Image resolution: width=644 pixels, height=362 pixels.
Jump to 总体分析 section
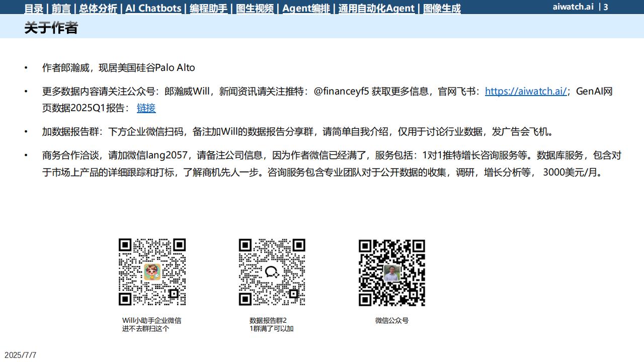click(x=98, y=8)
